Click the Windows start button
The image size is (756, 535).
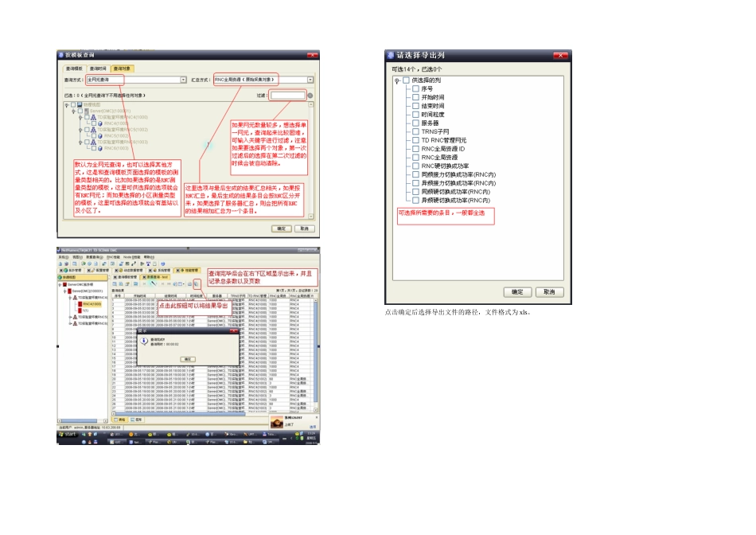point(68,434)
